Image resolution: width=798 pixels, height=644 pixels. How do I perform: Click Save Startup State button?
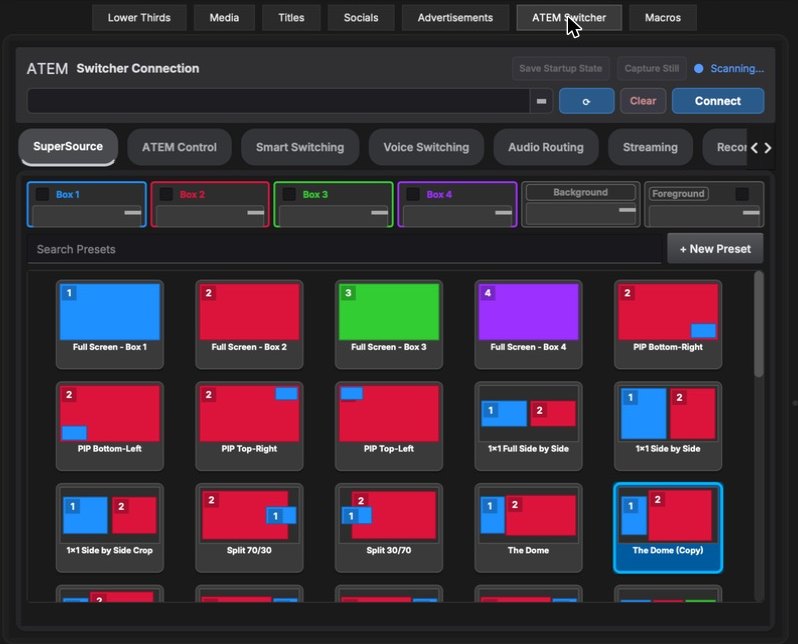click(x=560, y=68)
